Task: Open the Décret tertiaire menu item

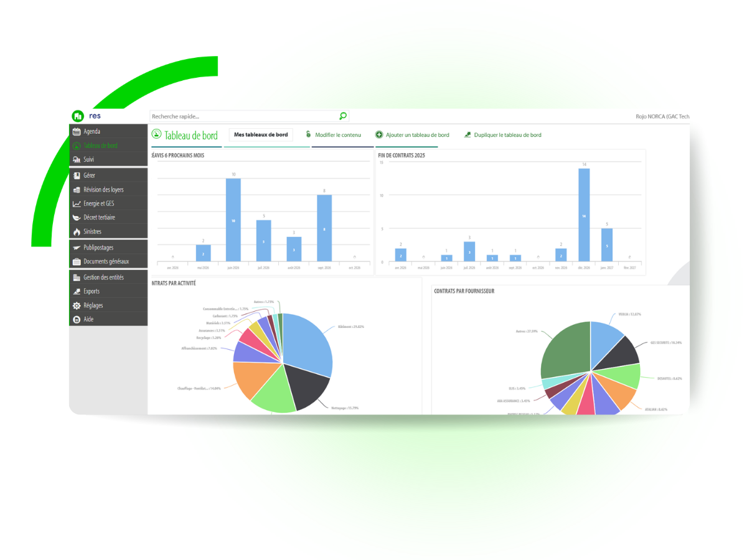Action: (x=99, y=218)
